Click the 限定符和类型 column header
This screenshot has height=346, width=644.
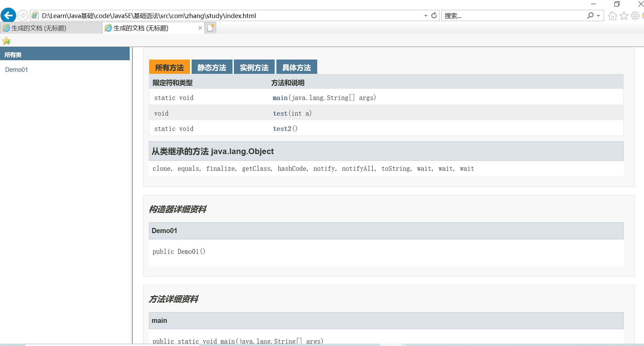tap(173, 83)
